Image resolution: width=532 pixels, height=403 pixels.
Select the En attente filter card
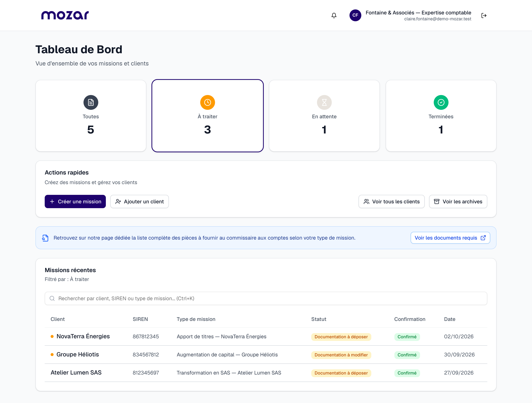(324, 116)
